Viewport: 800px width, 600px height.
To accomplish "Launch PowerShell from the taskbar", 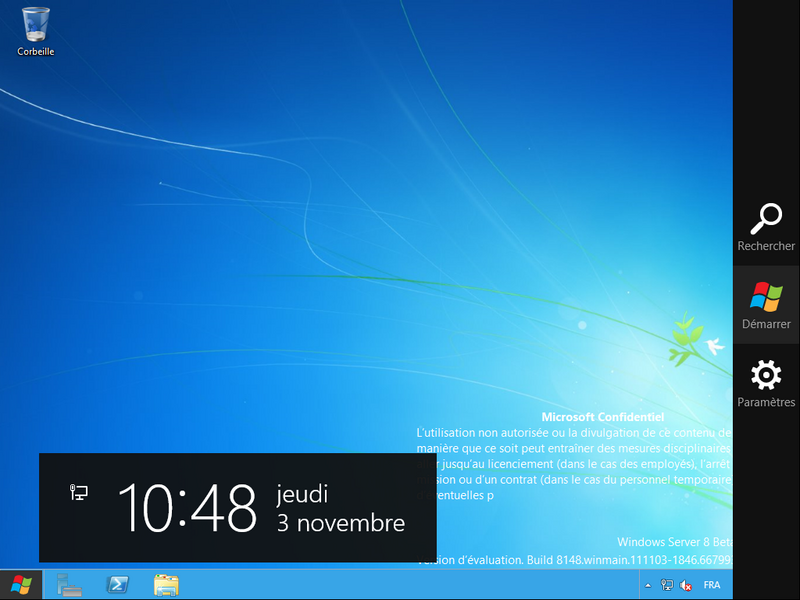I will [117, 585].
